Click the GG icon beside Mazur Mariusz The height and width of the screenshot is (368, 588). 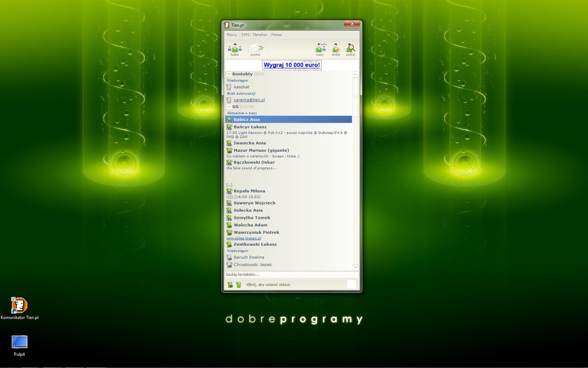229,150
